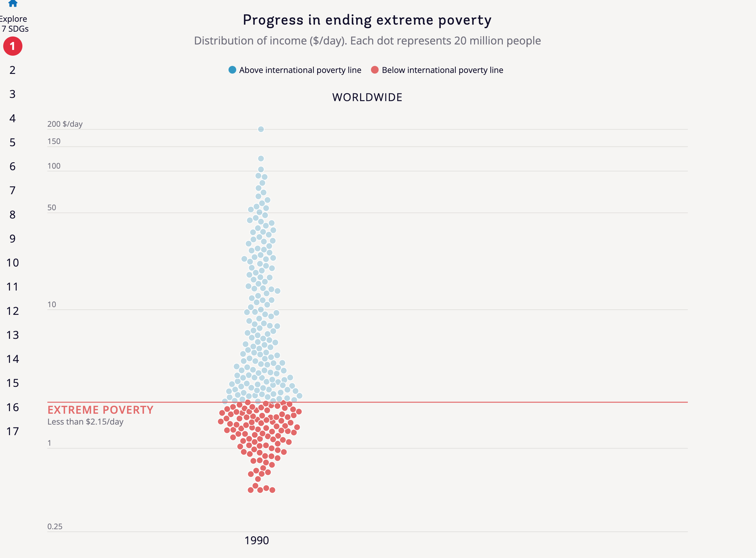Image resolution: width=756 pixels, height=558 pixels.
Task: Click the chart title Progress in ending extreme poverty
Action: point(367,20)
